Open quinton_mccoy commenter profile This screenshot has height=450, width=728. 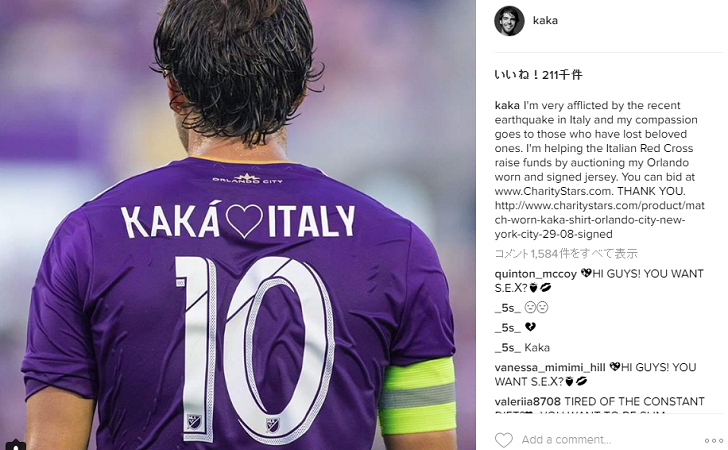(x=535, y=274)
